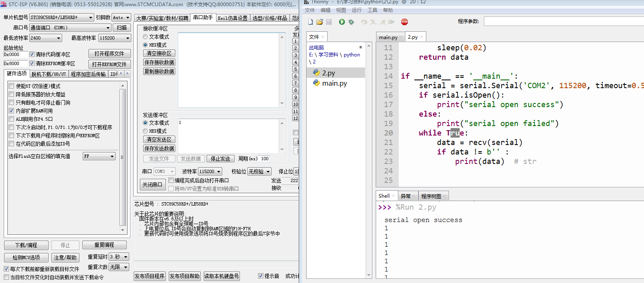This screenshot has height=283, width=644.
Task: Open 最高波特率 115200 dropdown
Action: click(115, 38)
